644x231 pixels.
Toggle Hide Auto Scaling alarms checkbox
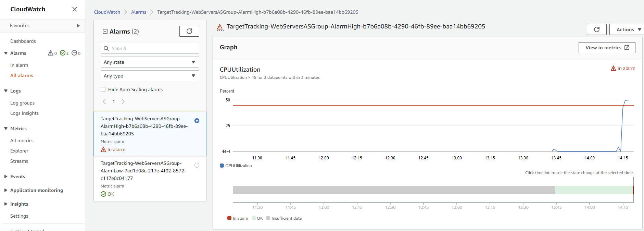[x=103, y=89]
